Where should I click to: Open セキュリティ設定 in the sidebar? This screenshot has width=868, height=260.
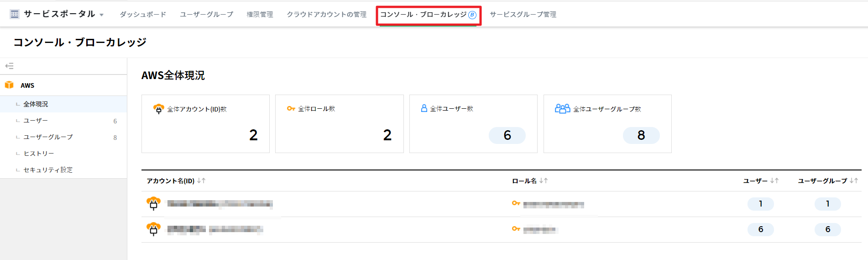[x=48, y=170]
